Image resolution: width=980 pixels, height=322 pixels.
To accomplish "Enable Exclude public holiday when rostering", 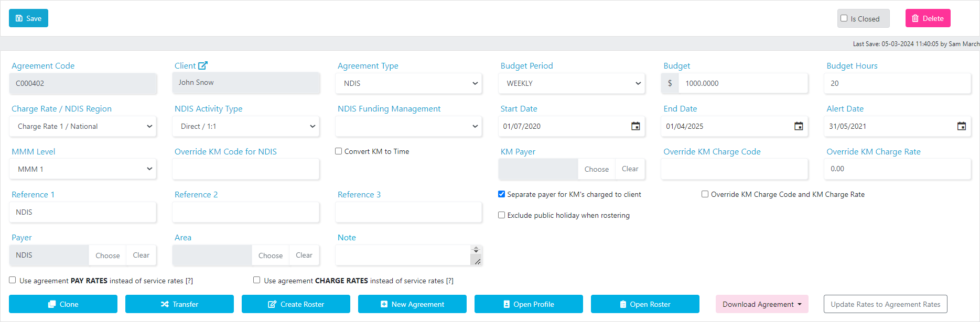I will coord(501,215).
